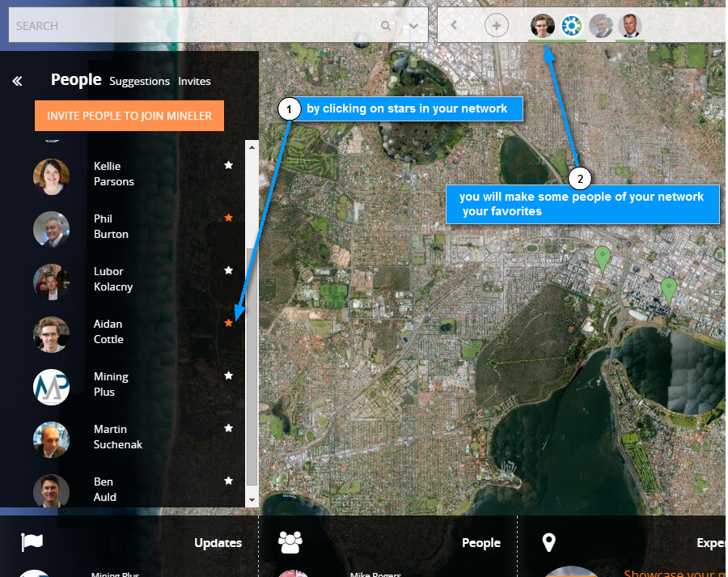Image resolution: width=728 pixels, height=577 pixels.
Task: Switch to the Suggestions tab
Action: [x=139, y=81]
